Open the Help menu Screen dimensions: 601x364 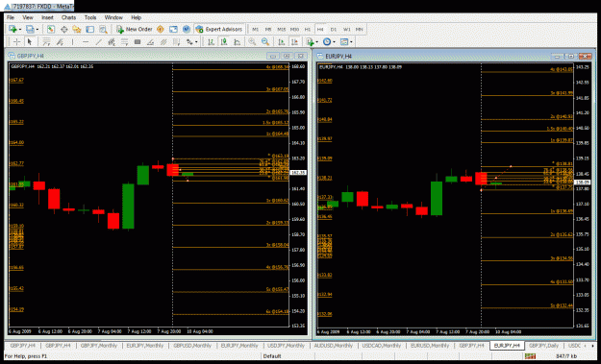click(x=137, y=17)
